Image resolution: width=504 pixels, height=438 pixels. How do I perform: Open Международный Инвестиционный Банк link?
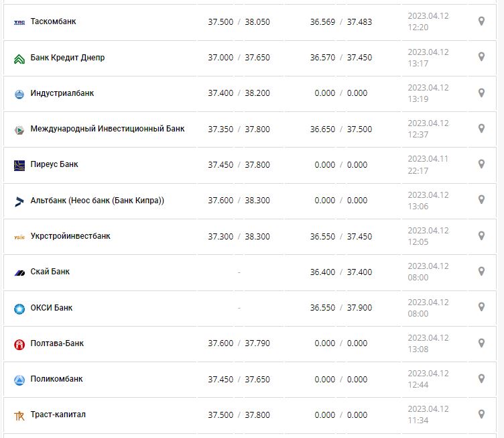tap(107, 128)
